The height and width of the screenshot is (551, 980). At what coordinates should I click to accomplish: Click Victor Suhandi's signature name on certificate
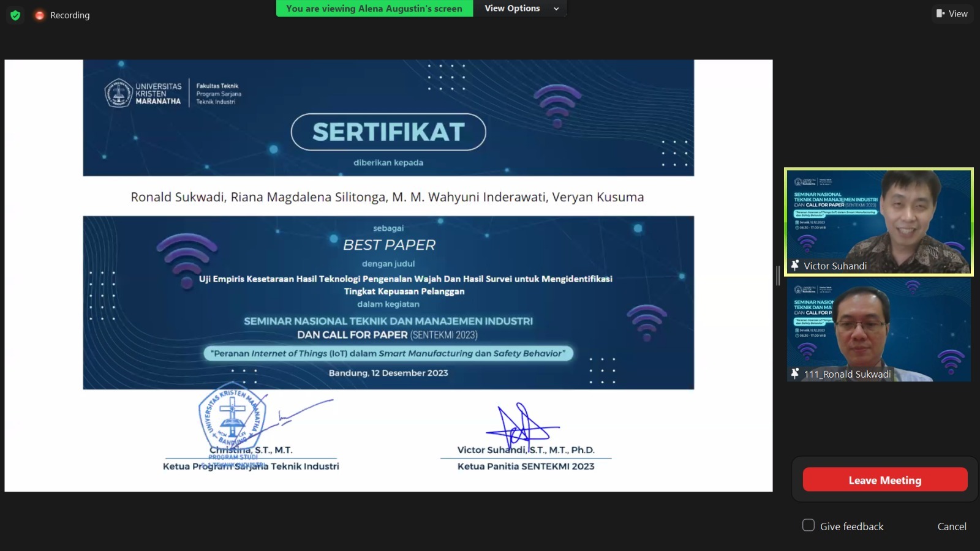click(x=526, y=450)
